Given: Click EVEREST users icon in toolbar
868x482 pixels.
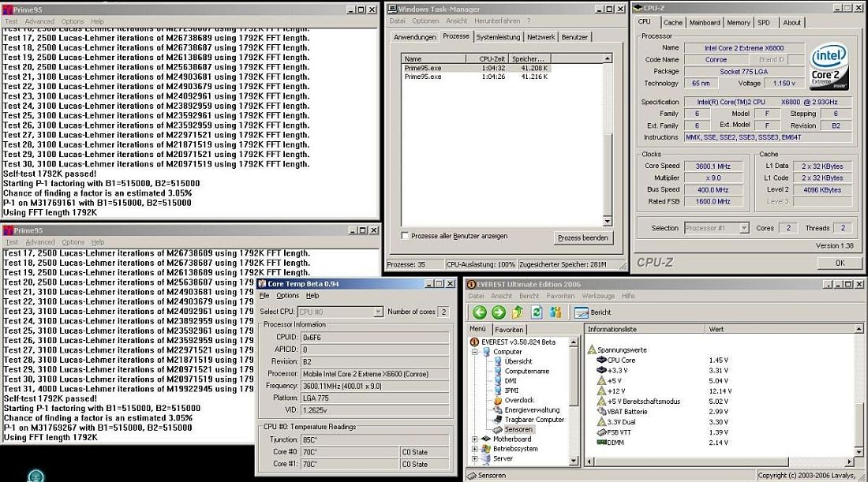Looking at the screenshot, I should point(556,312).
